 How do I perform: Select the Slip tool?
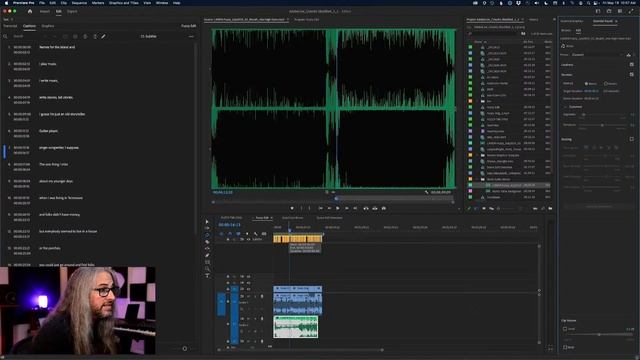click(x=207, y=249)
